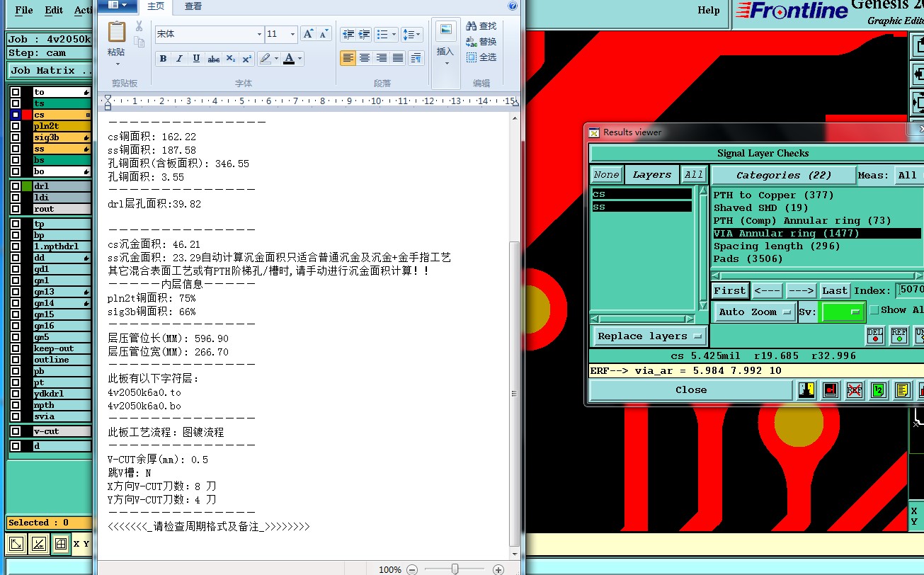Switch to the 查看 tab
Screen dimensions: 924x575
(193, 6)
